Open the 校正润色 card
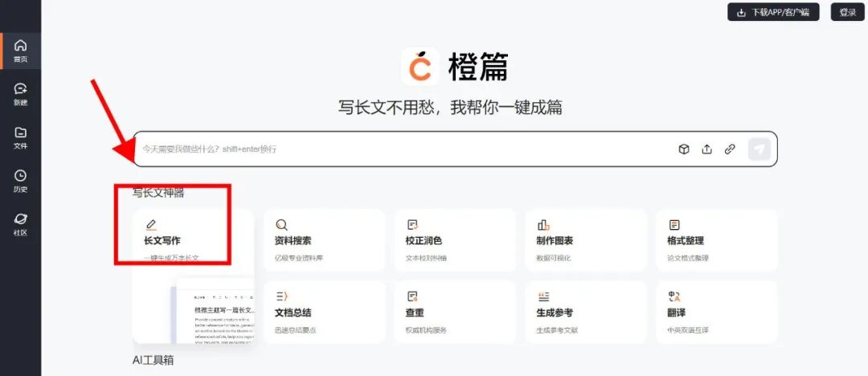Screen dimensions: 868x376 point(455,240)
